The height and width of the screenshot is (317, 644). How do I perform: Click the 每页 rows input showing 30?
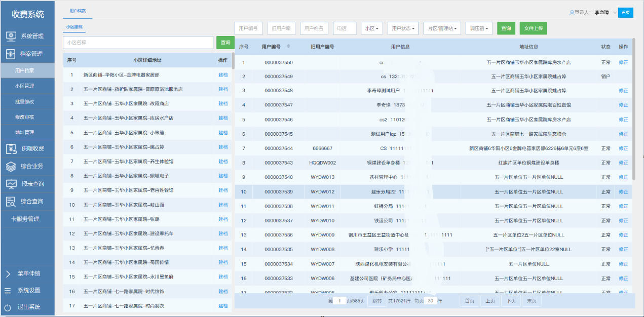[431, 301]
